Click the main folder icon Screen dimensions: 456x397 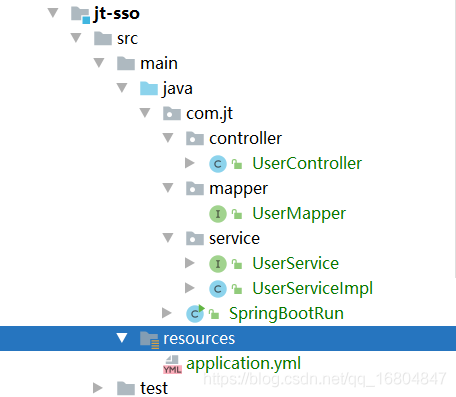pos(126,63)
